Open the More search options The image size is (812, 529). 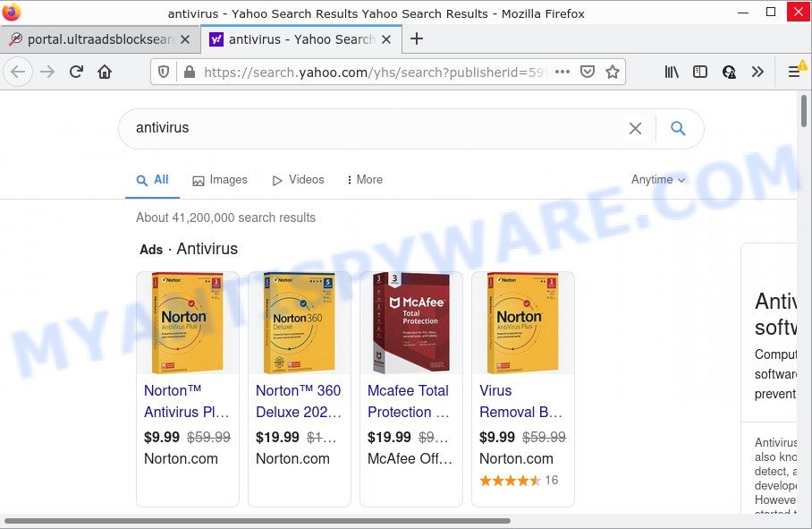365,180
